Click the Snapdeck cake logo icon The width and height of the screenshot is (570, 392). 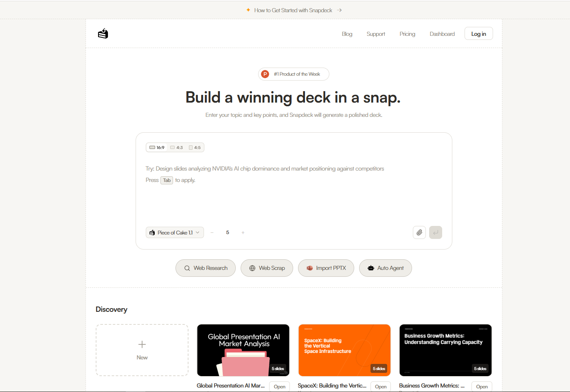[103, 33]
